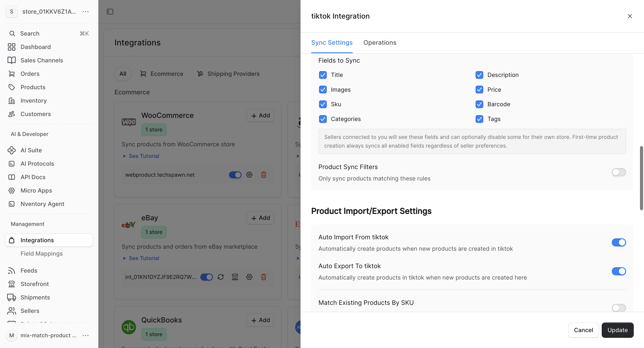The image size is (644, 348).
Task: Open Customers people icon
Action: pos(11,114)
